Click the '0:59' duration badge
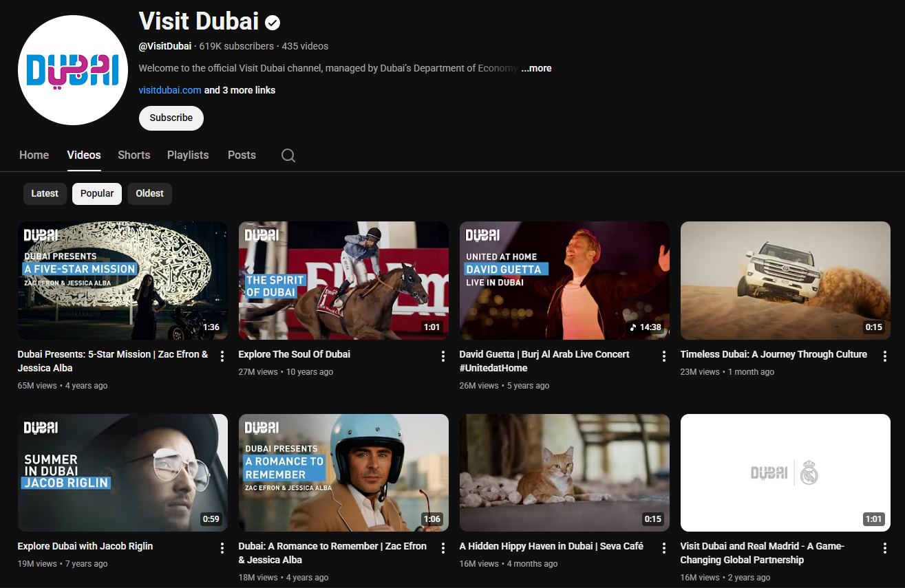 (211, 519)
